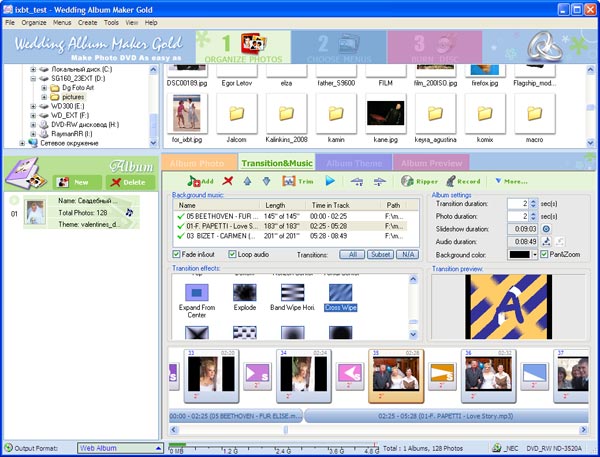Switch to the Album Preview tab
The image size is (600, 457).
(431, 163)
